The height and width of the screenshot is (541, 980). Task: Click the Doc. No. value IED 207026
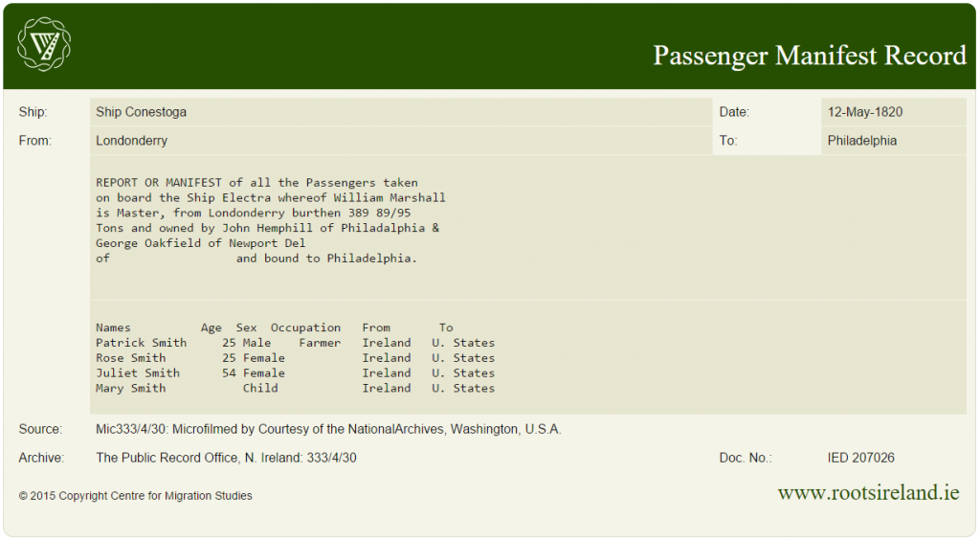click(860, 458)
